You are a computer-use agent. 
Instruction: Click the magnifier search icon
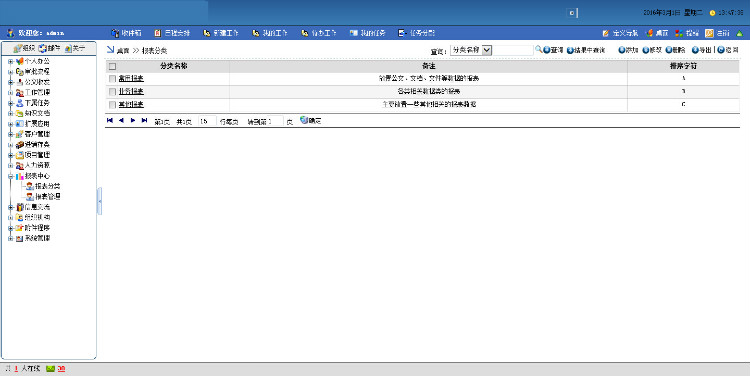(539, 49)
